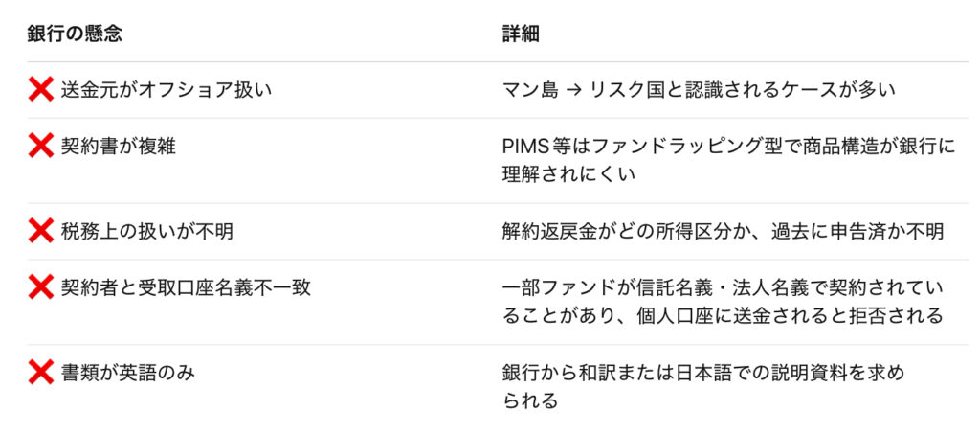Viewport: 980px width, 434px height.
Task: Click the 書類が英語のみ concern label
Action: [127, 373]
